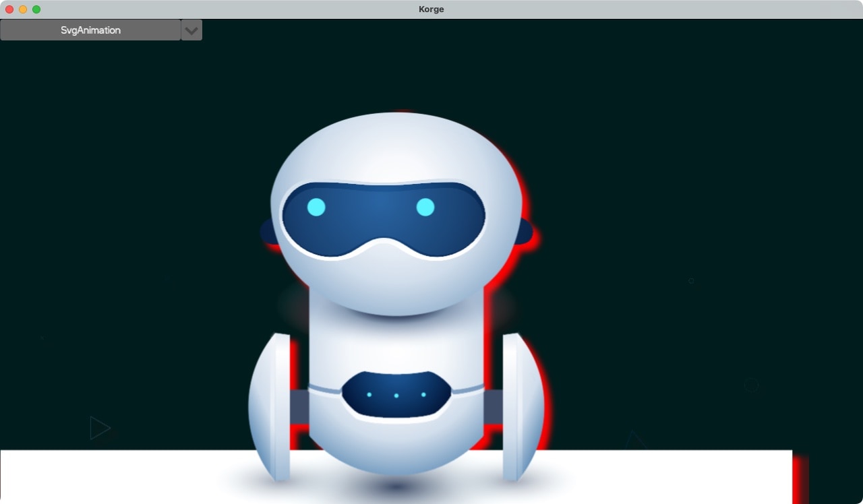Minimize the Korge window
Image resolution: width=863 pixels, height=504 pixels.
[23, 9]
